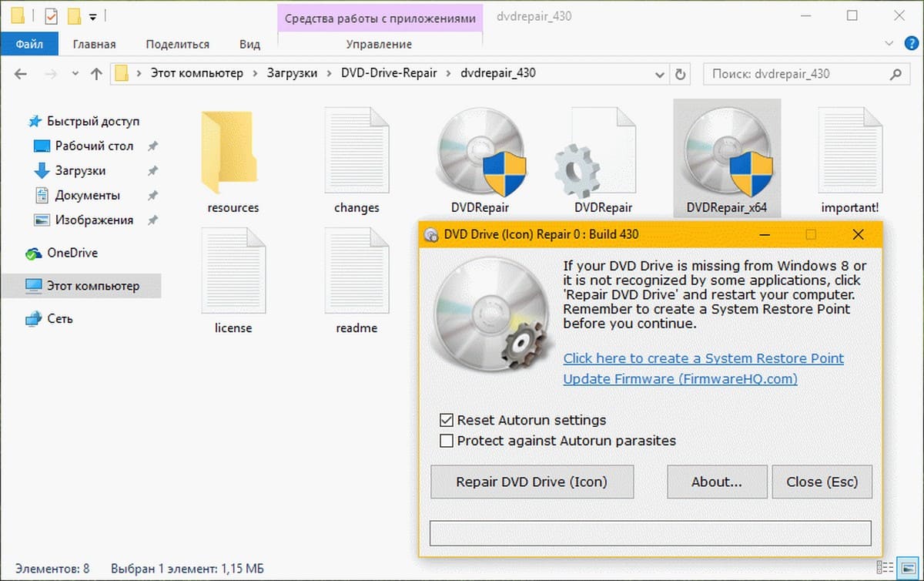Open Update Firmware (FirmwareHQ.com) link

click(681, 379)
